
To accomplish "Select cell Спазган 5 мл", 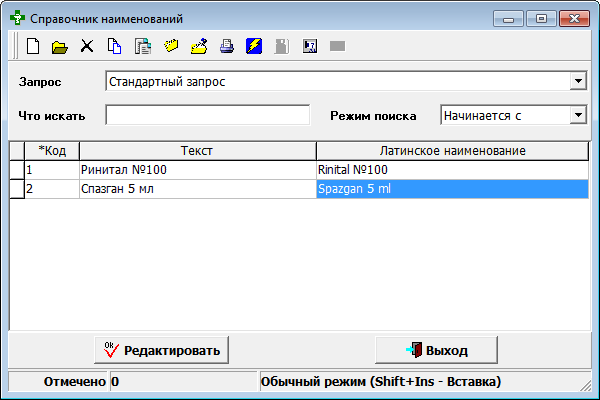I will coord(198,189).
